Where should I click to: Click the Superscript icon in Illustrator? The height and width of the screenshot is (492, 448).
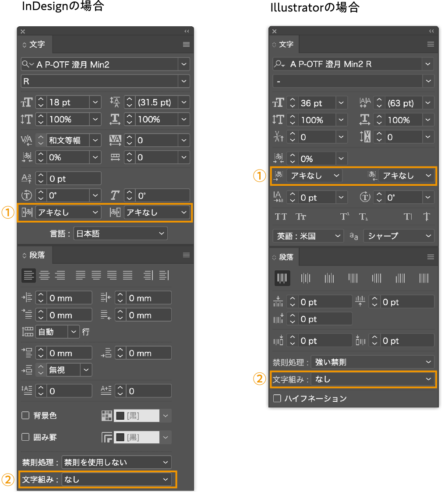(345, 217)
